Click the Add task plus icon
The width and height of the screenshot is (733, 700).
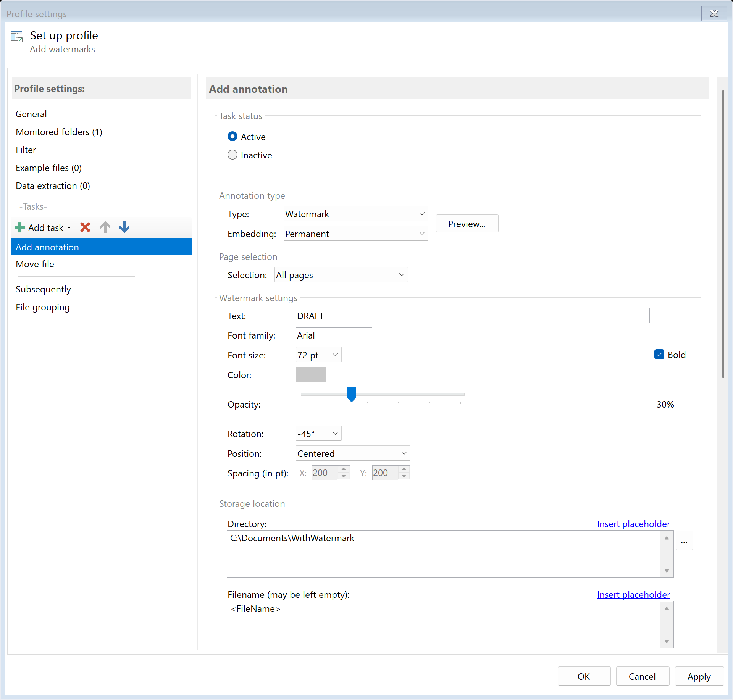pyautogui.click(x=19, y=227)
